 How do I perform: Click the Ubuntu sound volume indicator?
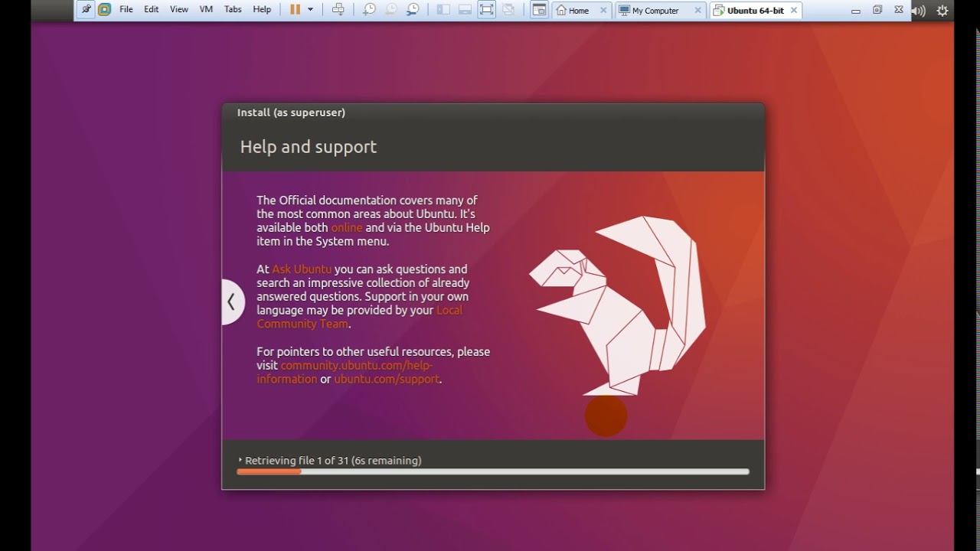click(919, 11)
